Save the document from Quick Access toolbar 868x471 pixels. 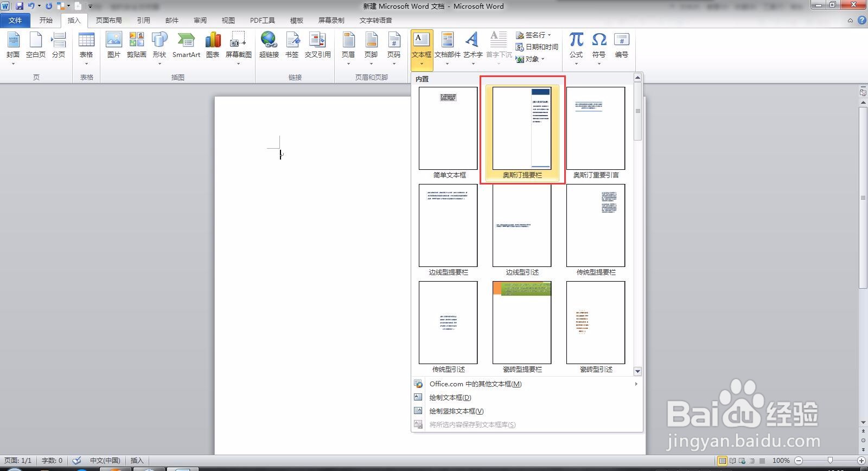[x=20, y=6]
